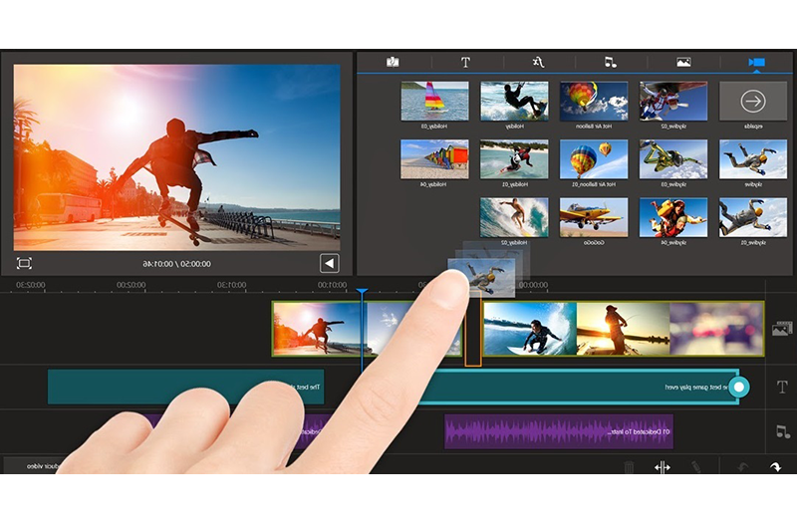797x532 pixels.
Task: Click the title clip's round end handle
Action: tap(738, 387)
